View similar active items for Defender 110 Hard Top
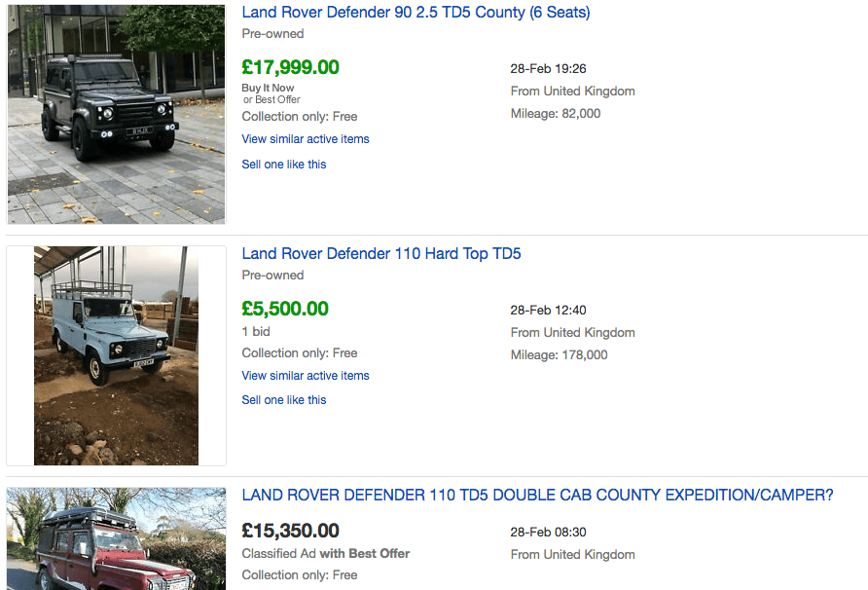The image size is (868, 590). pos(306,376)
